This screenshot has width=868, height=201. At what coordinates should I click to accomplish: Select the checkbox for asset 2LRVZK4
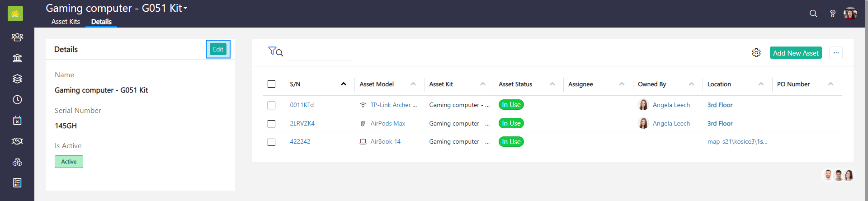(x=271, y=124)
